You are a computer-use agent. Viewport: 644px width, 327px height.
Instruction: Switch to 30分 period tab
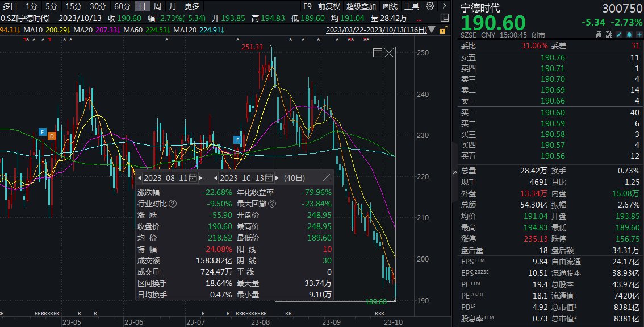(98, 6)
